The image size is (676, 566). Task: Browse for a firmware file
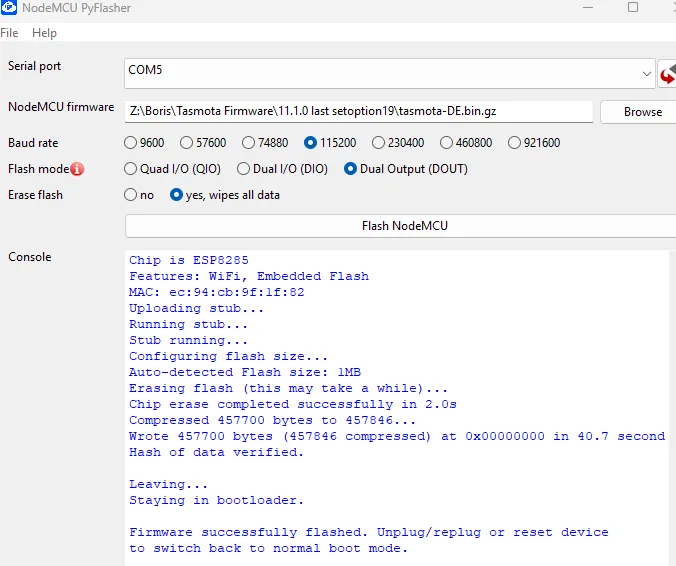640,112
